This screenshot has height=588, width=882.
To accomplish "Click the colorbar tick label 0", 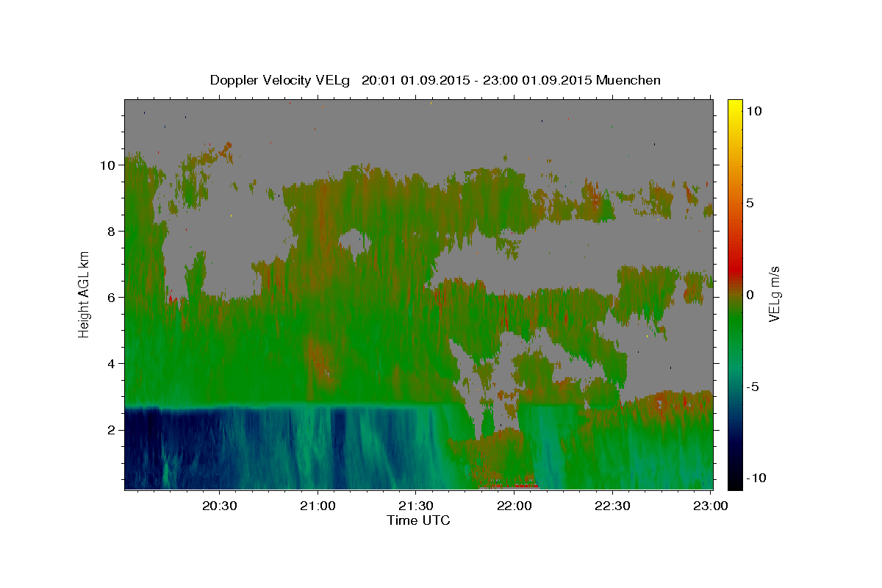I will (x=750, y=295).
